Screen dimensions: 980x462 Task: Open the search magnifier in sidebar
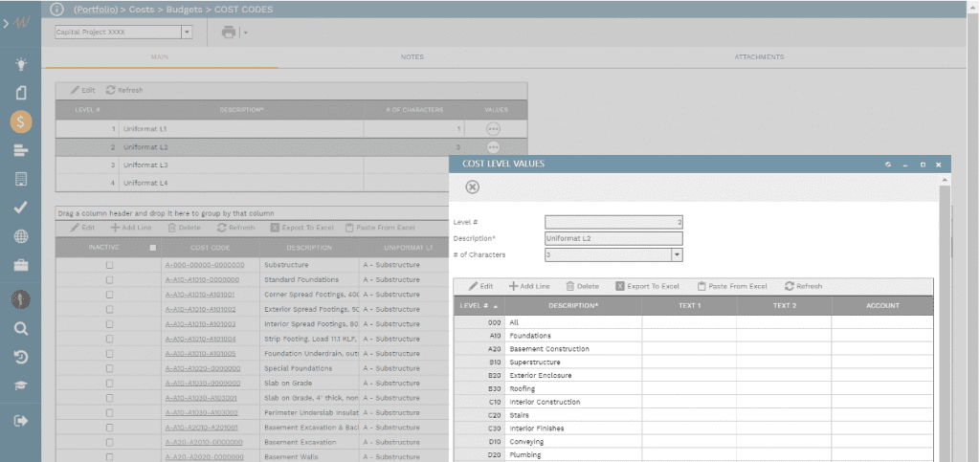pos(21,328)
